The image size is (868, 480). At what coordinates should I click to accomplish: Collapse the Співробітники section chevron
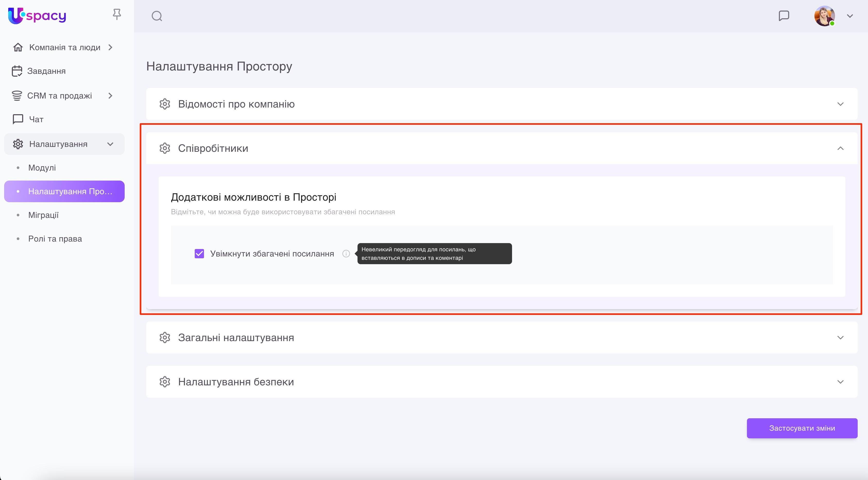[x=840, y=148]
